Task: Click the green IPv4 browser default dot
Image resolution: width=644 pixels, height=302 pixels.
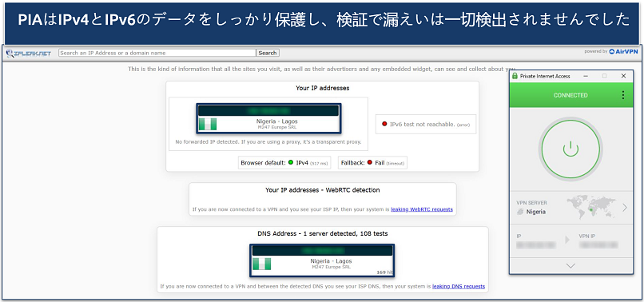Action: point(291,163)
